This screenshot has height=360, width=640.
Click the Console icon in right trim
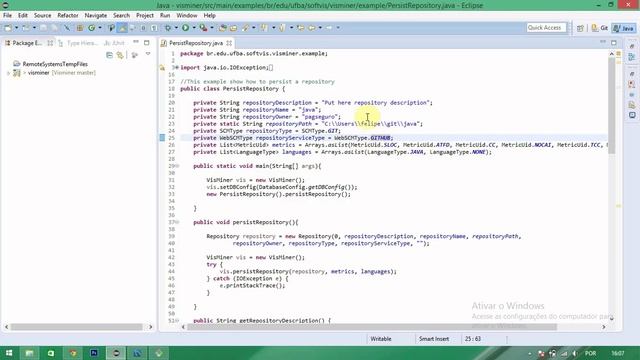[x=632, y=116]
